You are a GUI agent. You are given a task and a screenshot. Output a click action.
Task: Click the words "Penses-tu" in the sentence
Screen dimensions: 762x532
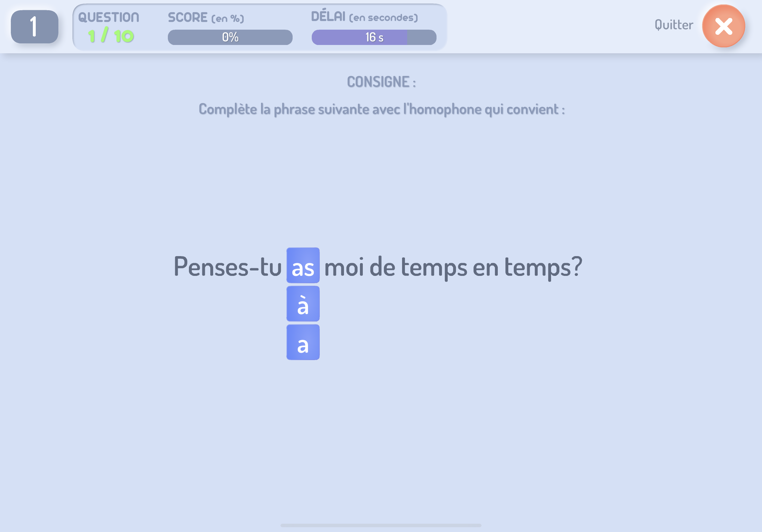click(x=227, y=266)
